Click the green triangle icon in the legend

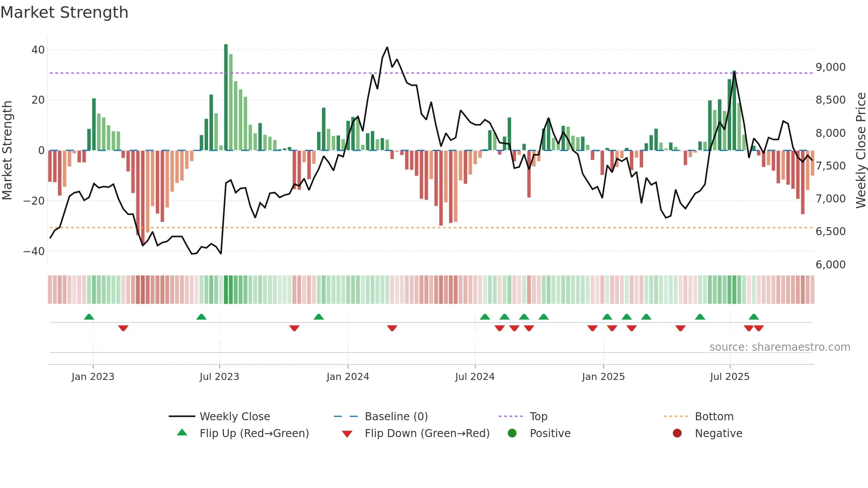pyautogui.click(x=182, y=432)
